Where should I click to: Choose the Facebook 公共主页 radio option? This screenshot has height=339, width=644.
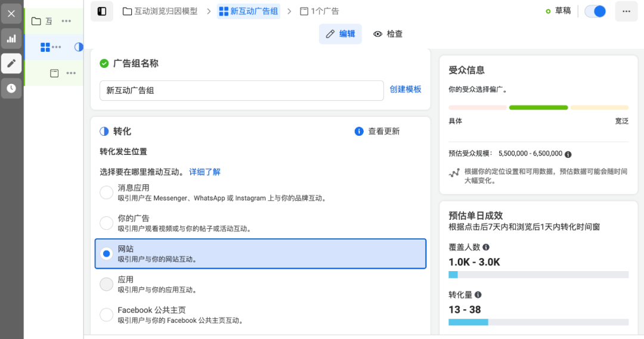pyautogui.click(x=106, y=315)
